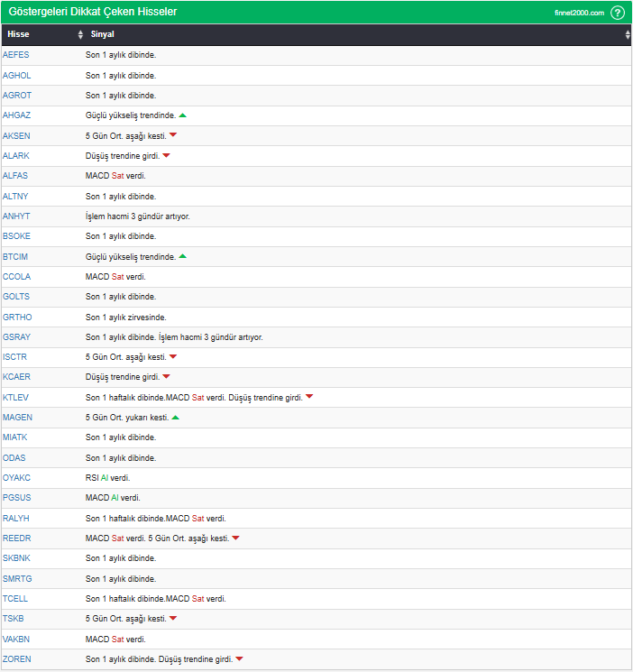Image resolution: width=633 pixels, height=672 pixels.
Task: Click the red down arrow in REEDR row
Action: (236, 538)
